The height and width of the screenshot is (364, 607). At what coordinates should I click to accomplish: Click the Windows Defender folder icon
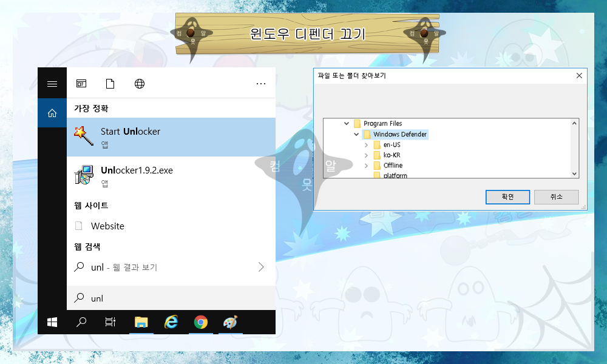(x=367, y=134)
